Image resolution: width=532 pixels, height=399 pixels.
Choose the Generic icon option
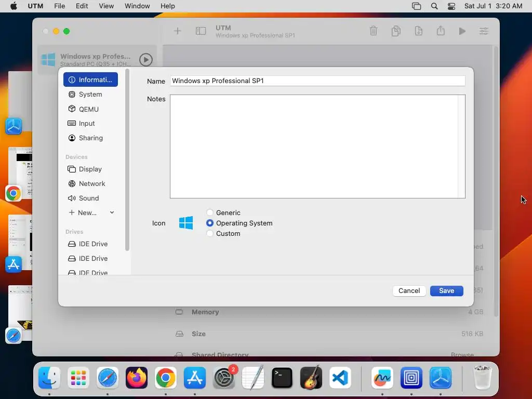click(210, 212)
